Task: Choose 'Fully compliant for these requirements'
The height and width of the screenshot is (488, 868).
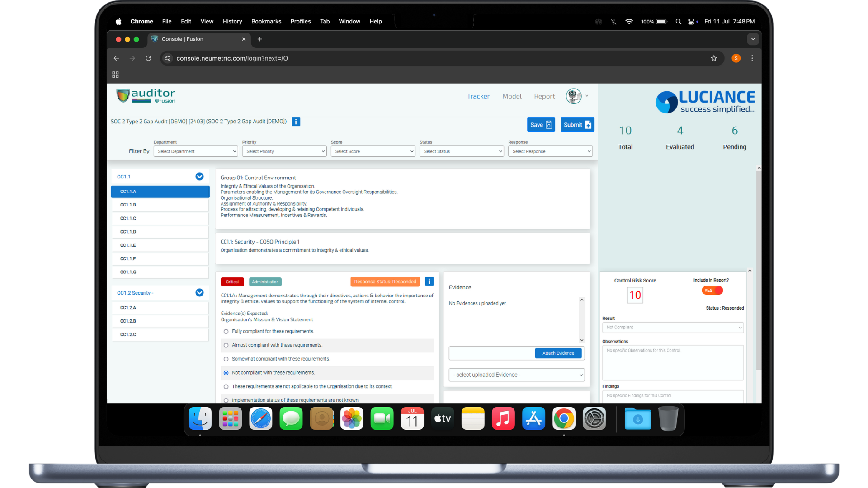Action: coord(226,331)
